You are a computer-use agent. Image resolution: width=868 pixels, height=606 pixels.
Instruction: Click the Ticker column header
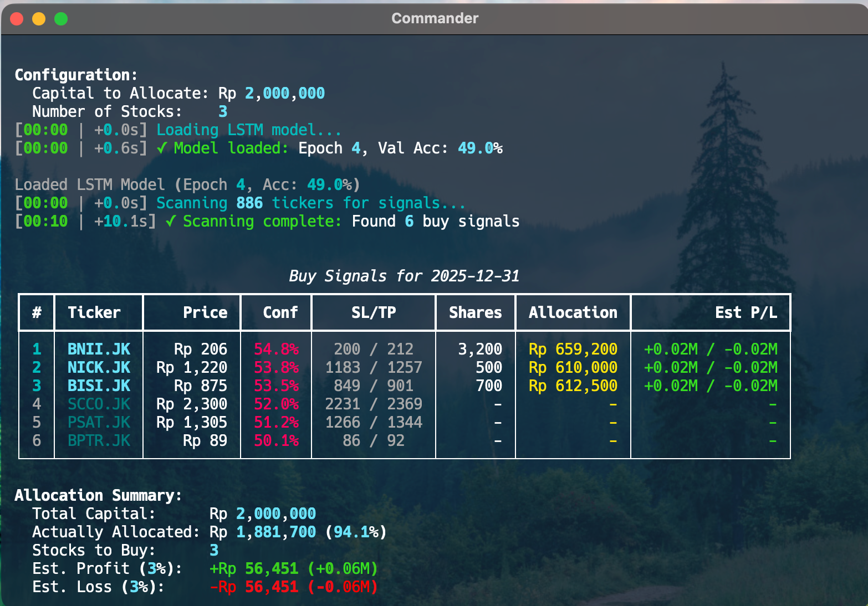(x=94, y=312)
